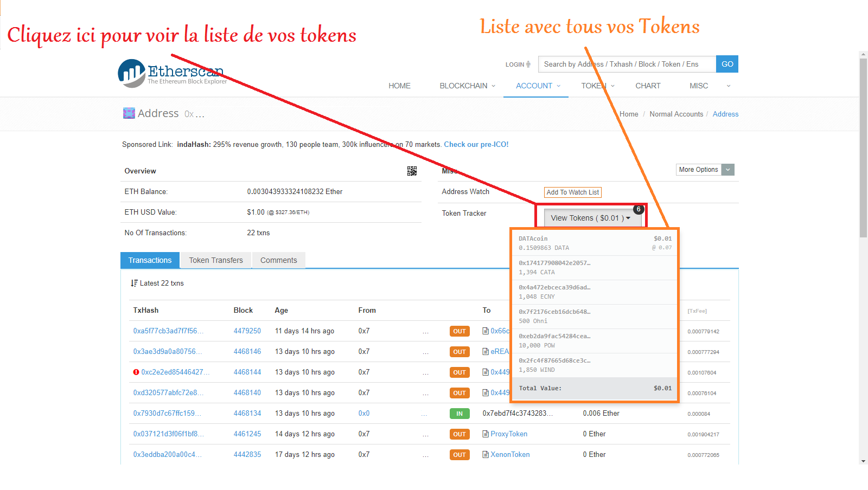
Task: Open transaction 0xc2e2ed85446427
Action: [175, 372]
